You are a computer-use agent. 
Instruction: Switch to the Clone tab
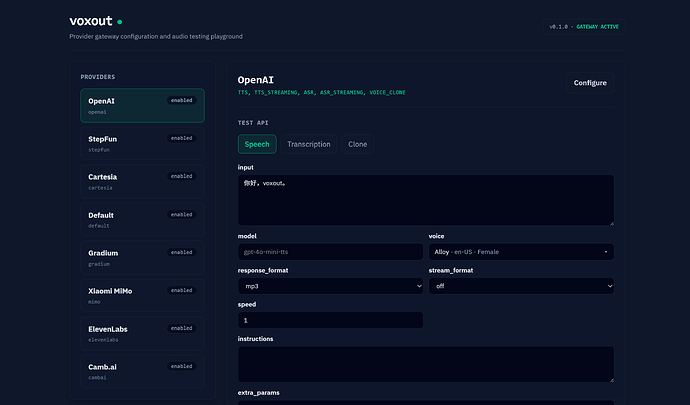[357, 144]
